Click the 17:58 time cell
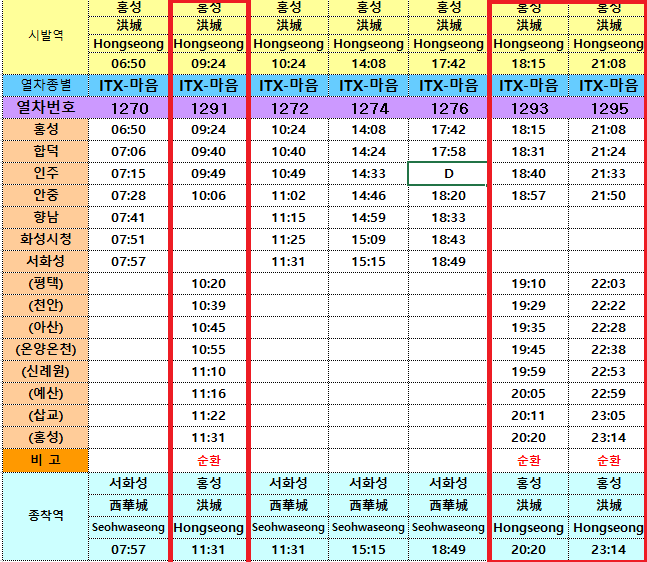Screen dimensions: 647x562 pyautogui.click(x=449, y=151)
